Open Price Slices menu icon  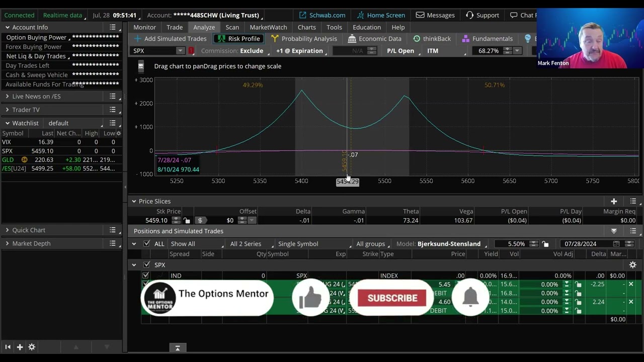click(633, 201)
